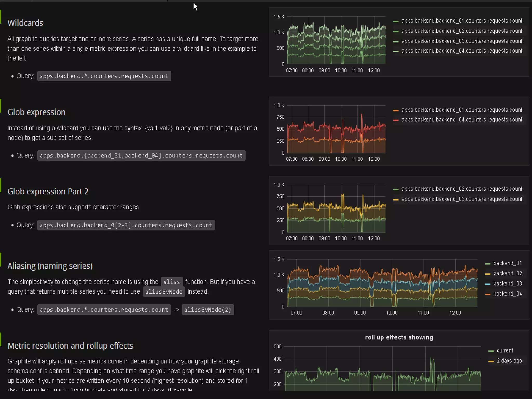This screenshot has height=399, width=532.
Task: Toggle backend_02 series label in Glob Part 2 legend
Action: coord(462,189)
